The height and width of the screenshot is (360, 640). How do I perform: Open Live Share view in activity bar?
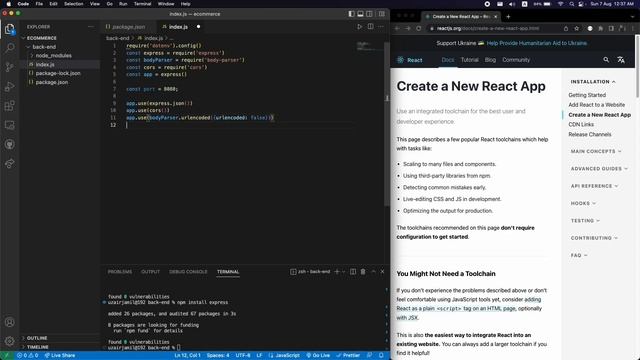click(9, 163)
